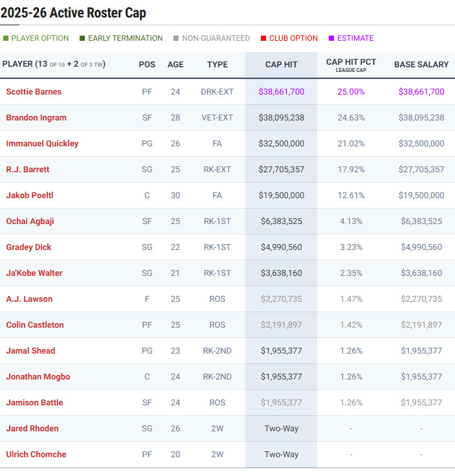This screenshot has height=476, width=455.
Task: Click Scottie Barnes 25.00% cap percentage
Action: pos(351,92)
